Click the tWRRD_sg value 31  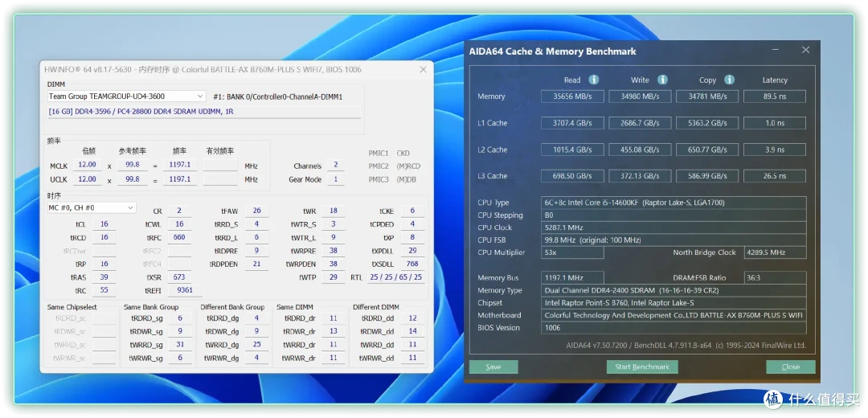(181, 345)
